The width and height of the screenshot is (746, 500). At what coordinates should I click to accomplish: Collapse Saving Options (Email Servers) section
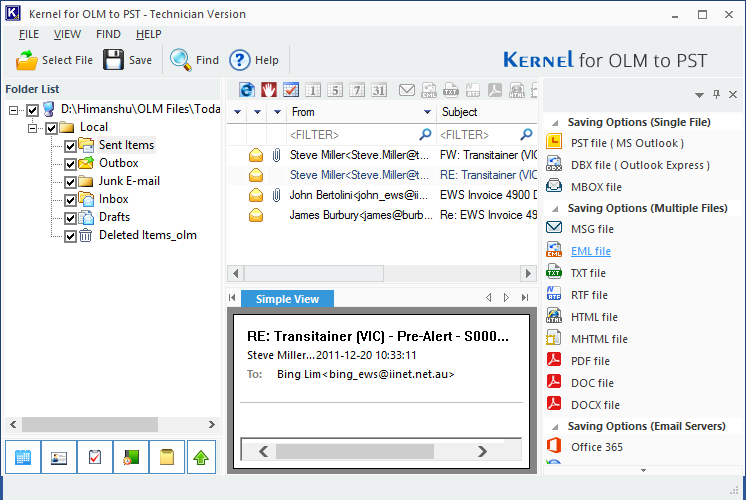click(555, 427)
